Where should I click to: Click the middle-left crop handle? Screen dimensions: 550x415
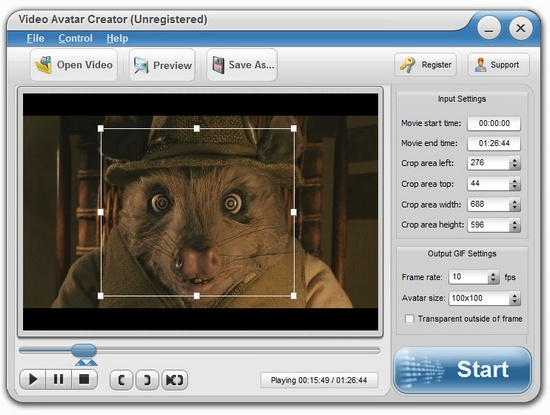point(101,212)
